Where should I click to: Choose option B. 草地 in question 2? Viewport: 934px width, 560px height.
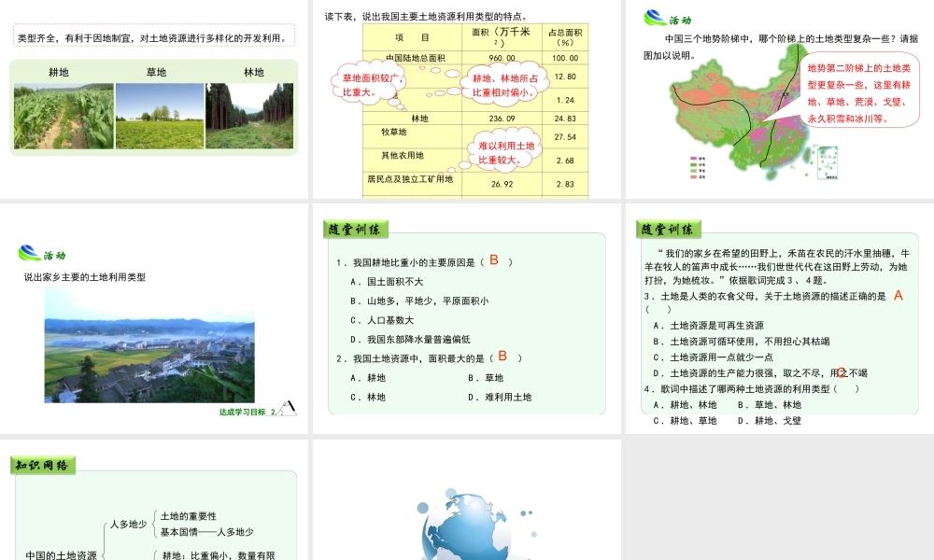point(486,377)
